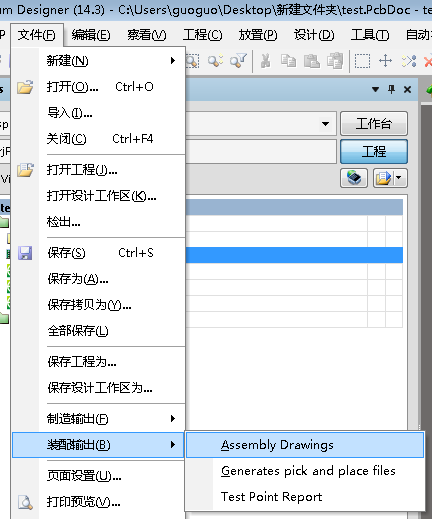Open the 文件(F) menu

[x=37, y=35]
